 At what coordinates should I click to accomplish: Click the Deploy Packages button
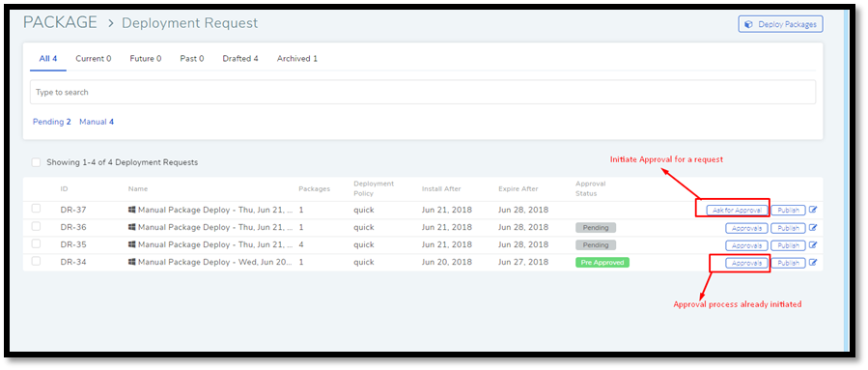tap(780, 24)
